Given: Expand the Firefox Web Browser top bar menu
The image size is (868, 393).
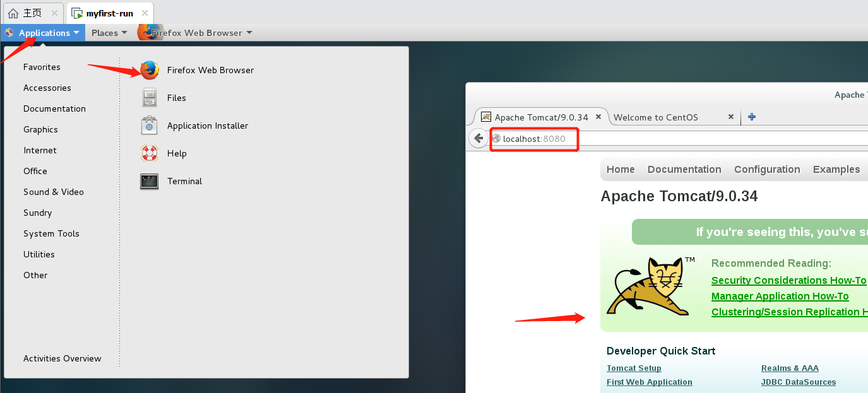Looking at the screenshot, I should (196, 33).
